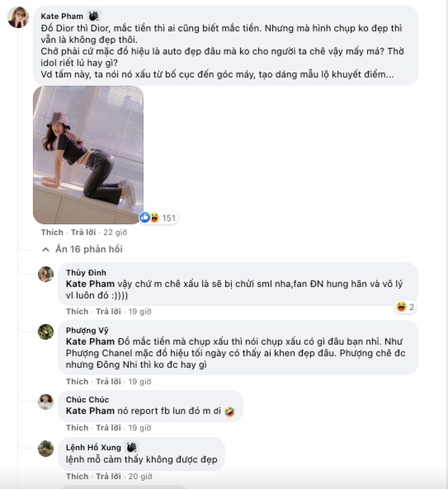Screen dimensions: 448x489
Task: Click Thùy Đinh's profile avatar
Action: click(x=46, y=274)
